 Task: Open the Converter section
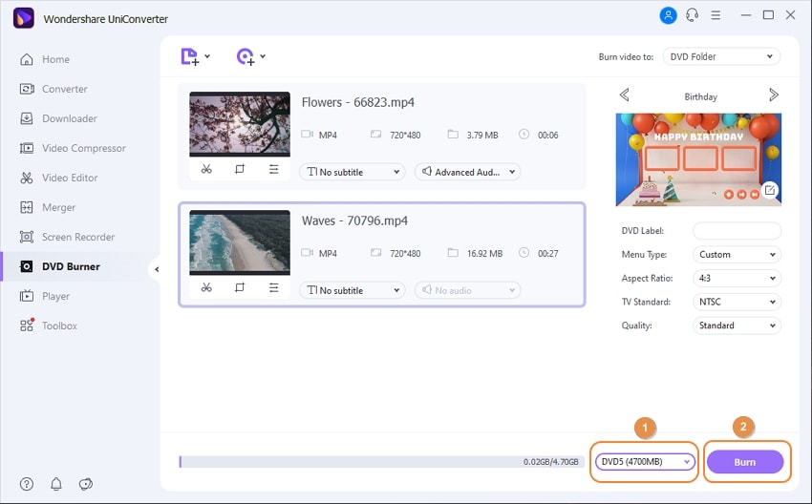(x=65, y=89)
